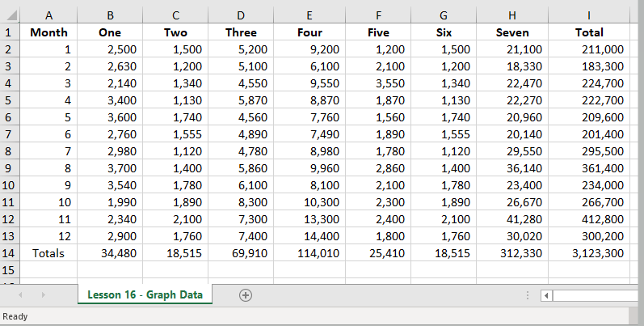The width and height of the screenshot is (644, 326).
Task: Click the Month header cell
Action: tap(48, 32)
